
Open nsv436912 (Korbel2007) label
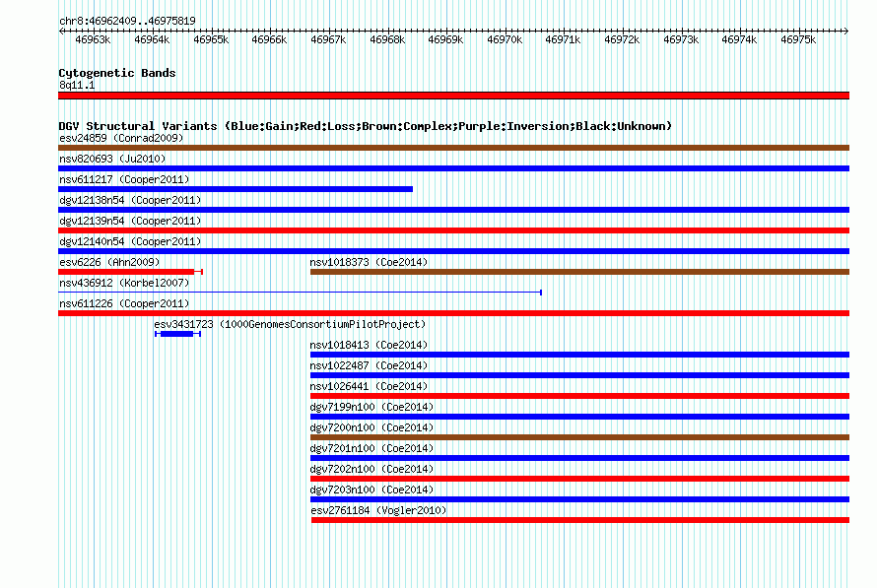tap(124, 283)
